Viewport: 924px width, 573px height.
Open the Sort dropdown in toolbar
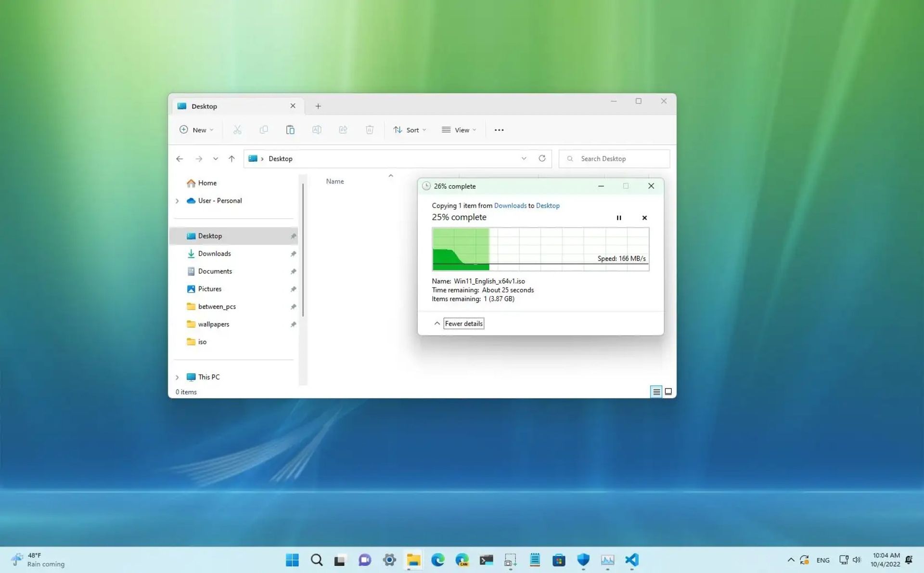point(409,130)
